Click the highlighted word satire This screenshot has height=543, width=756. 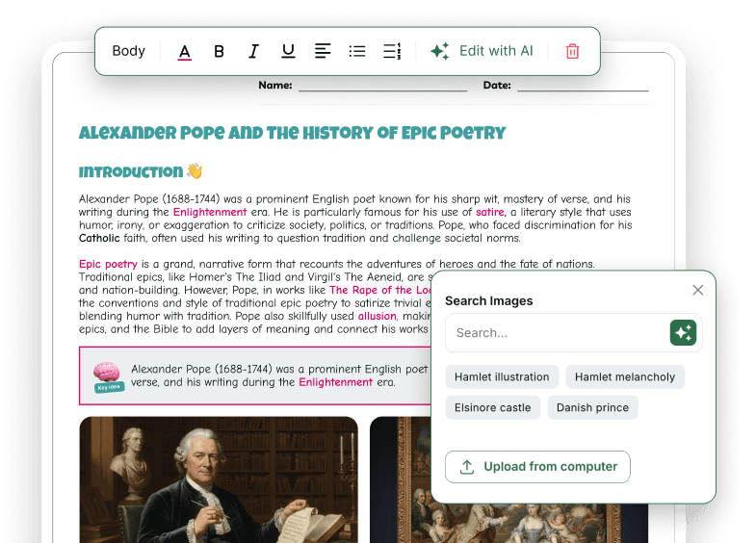(491, 212)
